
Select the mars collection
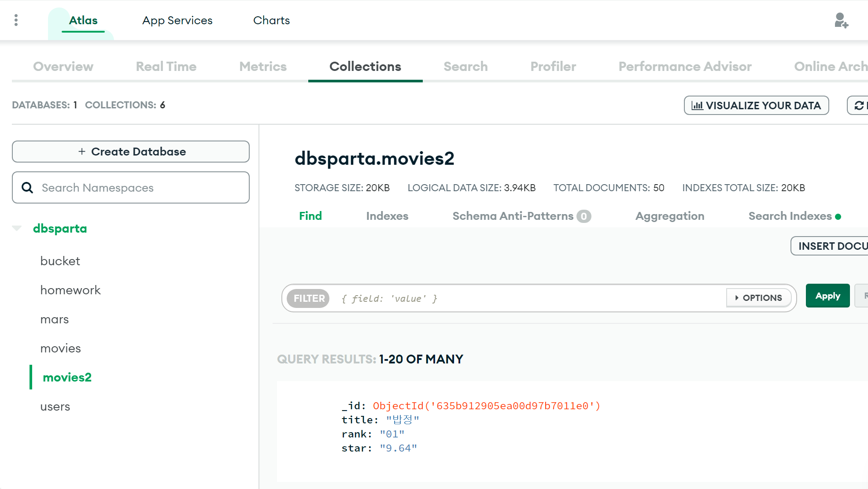point(55,319)
